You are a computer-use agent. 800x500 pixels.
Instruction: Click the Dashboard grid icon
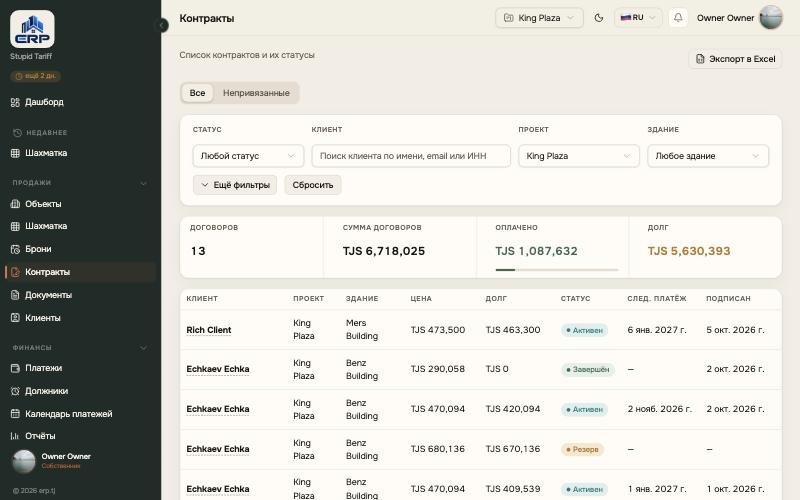(15, 102)
